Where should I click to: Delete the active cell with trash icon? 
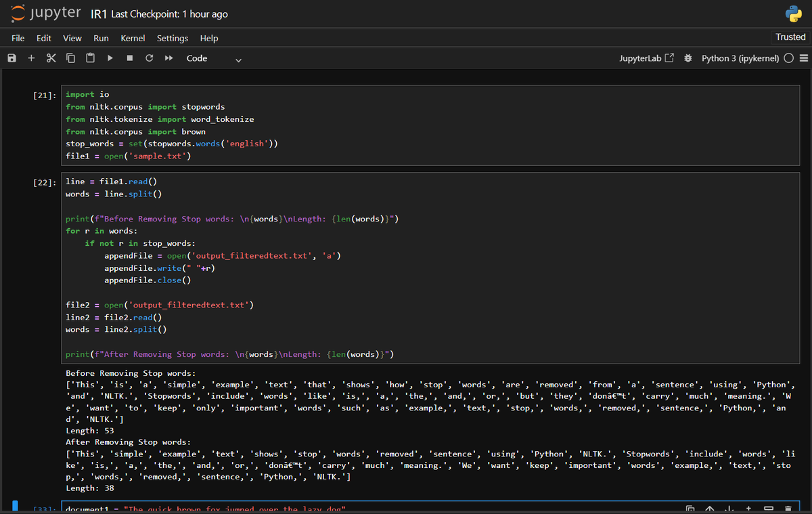point(788,509)
